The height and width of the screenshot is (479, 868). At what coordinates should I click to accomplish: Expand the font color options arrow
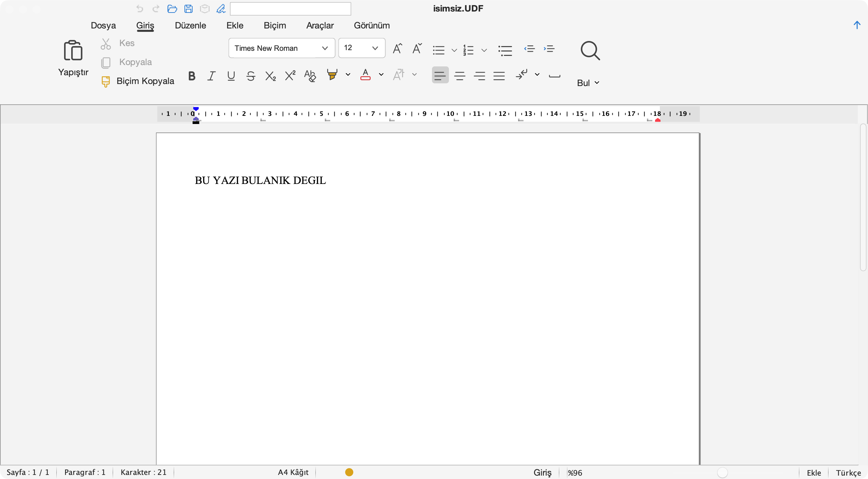tap(381, 75)
